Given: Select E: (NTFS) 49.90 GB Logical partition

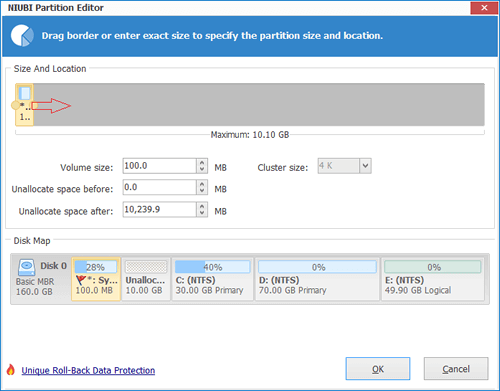Looking at the screenshot, I should [x=433, y=279].
